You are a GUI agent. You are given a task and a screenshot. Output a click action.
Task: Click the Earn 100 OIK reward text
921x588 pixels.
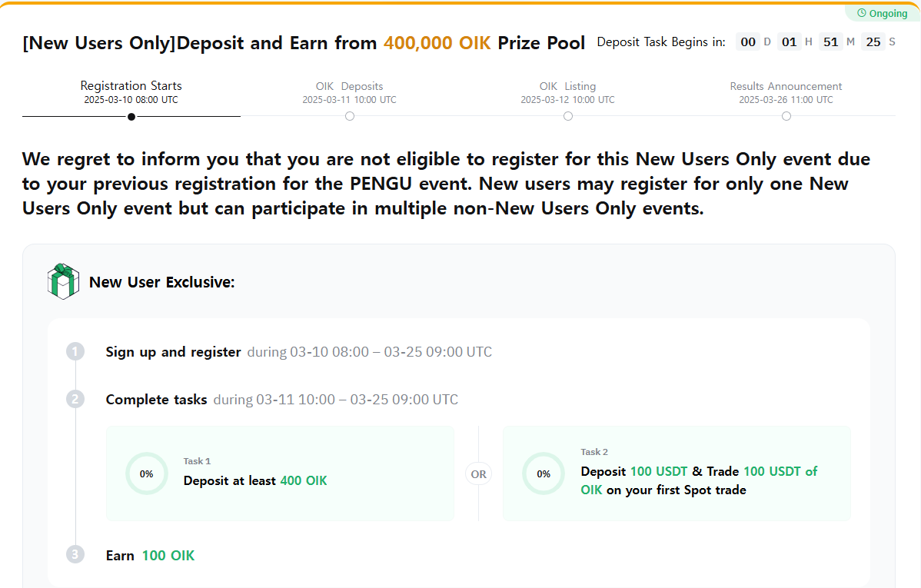pos(151,555)
